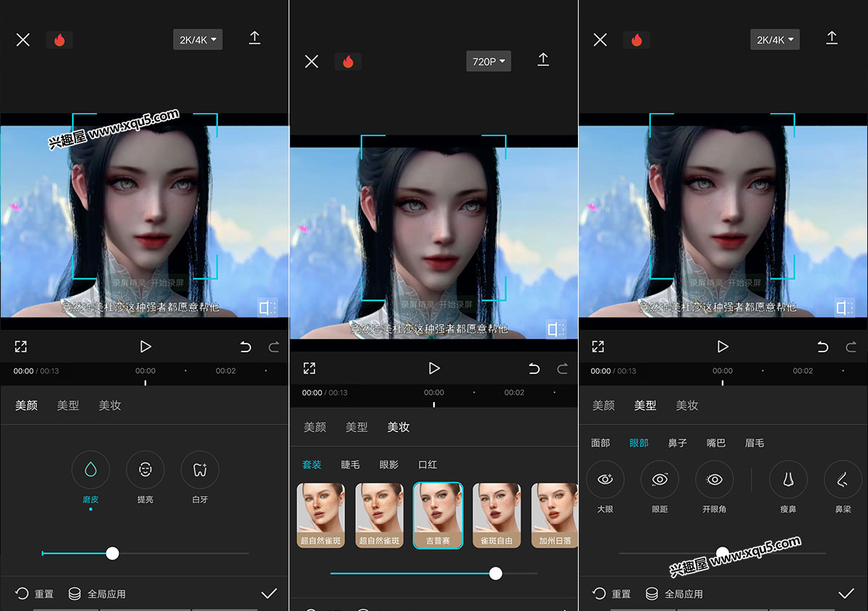
Task: Enter fullscreen preview in the 磨皮 screen
Action: click(21, 347)
